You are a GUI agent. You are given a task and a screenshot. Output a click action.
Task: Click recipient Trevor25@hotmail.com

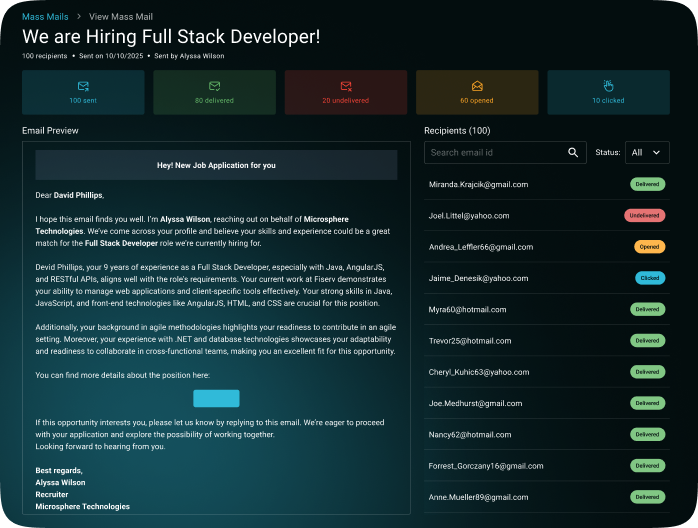click(470, 341)
